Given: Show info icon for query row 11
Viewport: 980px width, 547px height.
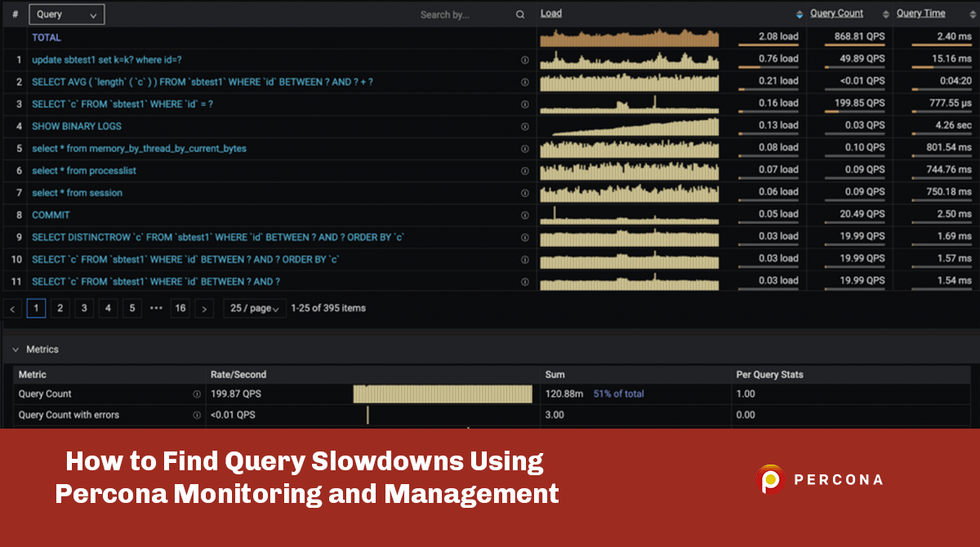Looking at the screenshot, I should pyautogui.click(x=524, y=281).
